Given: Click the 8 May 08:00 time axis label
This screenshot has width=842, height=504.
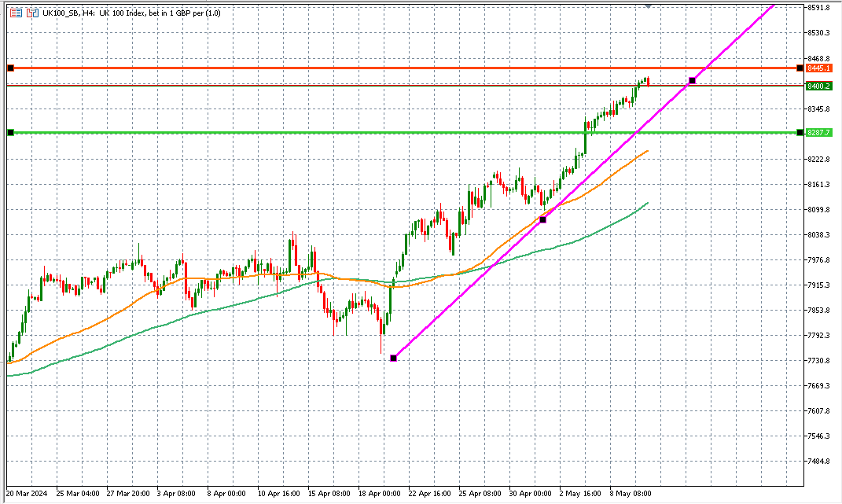Looking at the screenshot, I should 631,494.
